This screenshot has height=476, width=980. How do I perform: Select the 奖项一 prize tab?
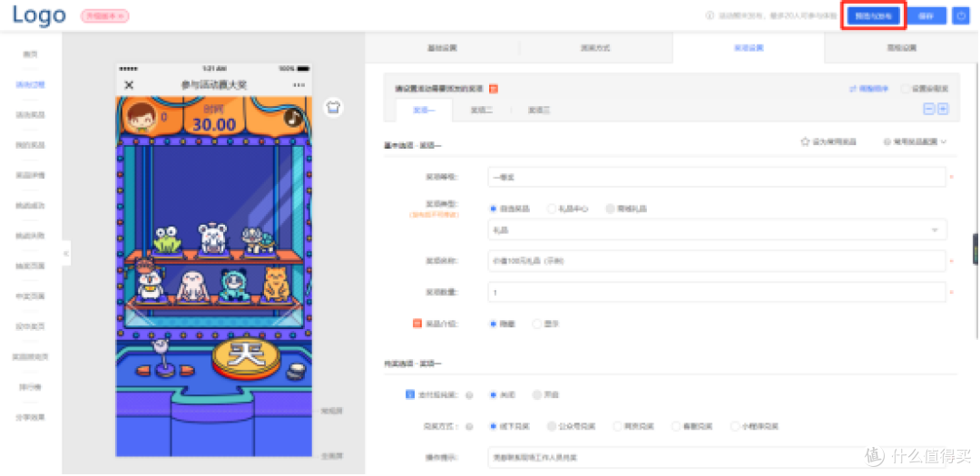pos(425,110)
